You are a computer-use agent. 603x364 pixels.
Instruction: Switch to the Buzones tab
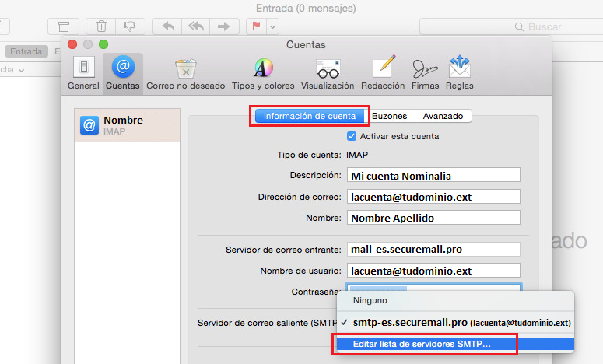pyautogui.click(x=389, y=116)
